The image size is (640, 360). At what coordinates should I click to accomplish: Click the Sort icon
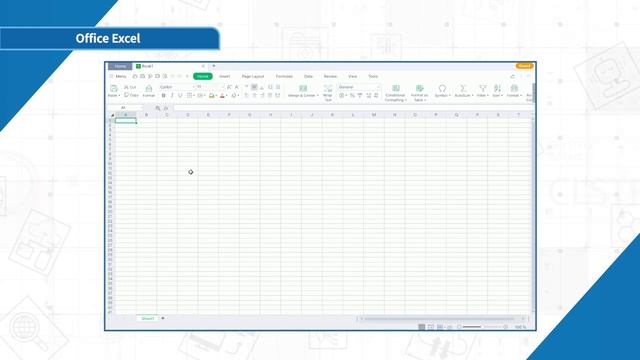pyautogui.click(x=497, y=88)
